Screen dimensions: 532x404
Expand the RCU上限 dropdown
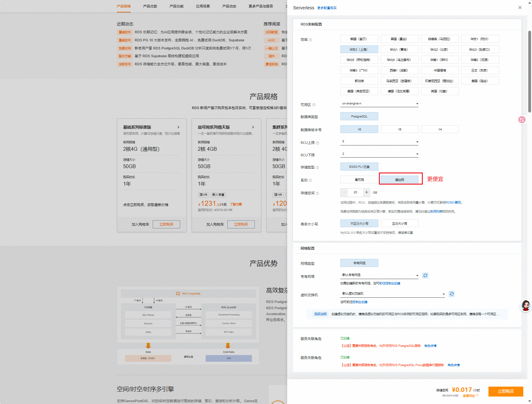pyautogui.click(x=379, y=142)
